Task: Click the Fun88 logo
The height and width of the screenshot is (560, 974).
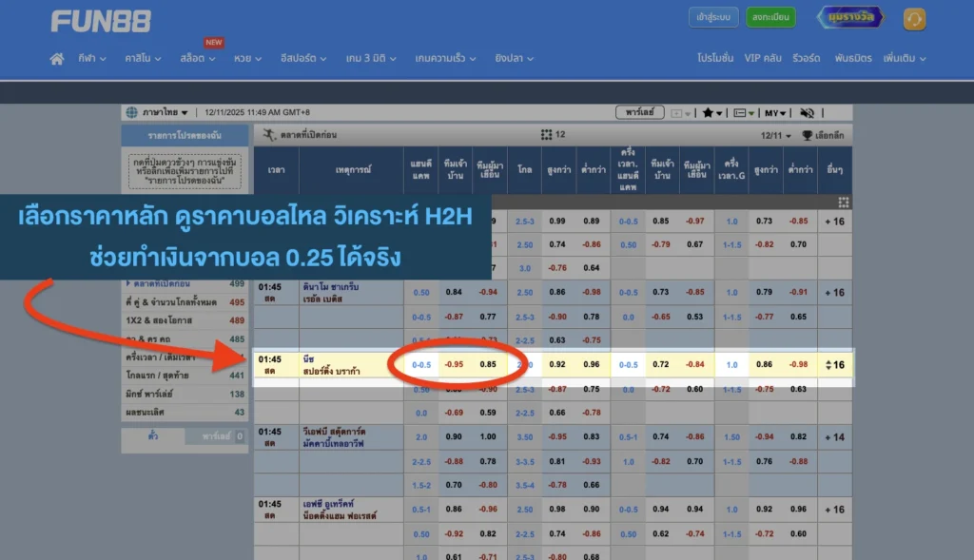Action: point(100,21)
